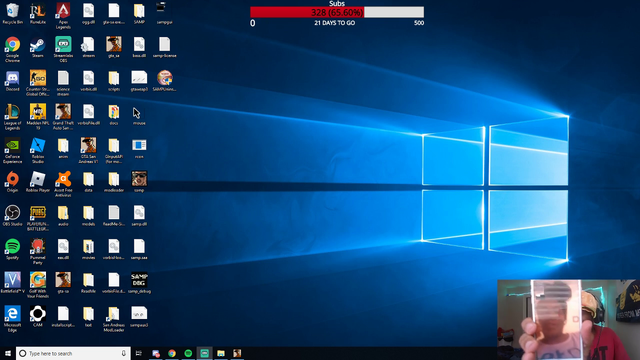Select the anim folder icon
Screen dimensions: 640x360
[63, 148]
